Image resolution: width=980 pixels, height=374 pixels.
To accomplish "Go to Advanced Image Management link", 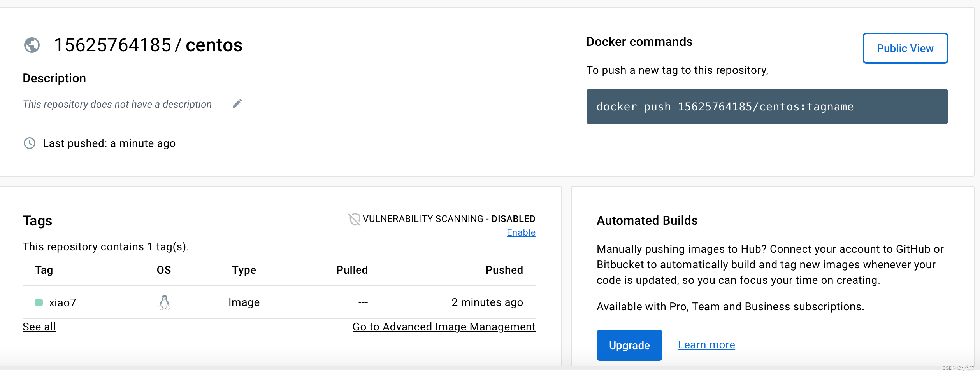I will coord(444,327).
